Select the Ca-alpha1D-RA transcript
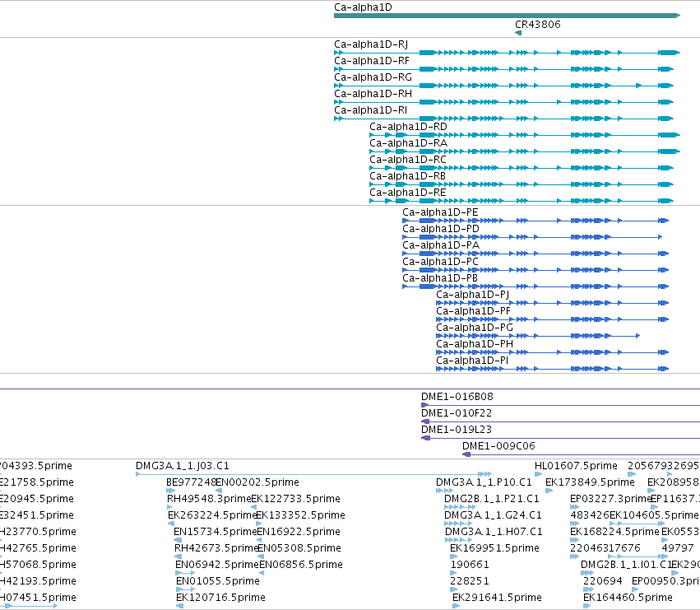This screenshot has height=610, width=700. tap(525, 151)
